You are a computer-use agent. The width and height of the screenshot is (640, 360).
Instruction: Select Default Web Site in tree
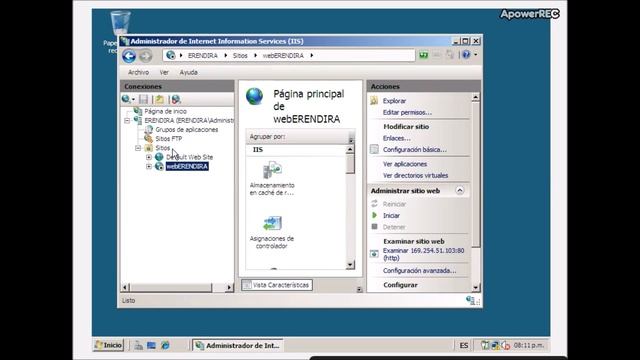[189, 157]
